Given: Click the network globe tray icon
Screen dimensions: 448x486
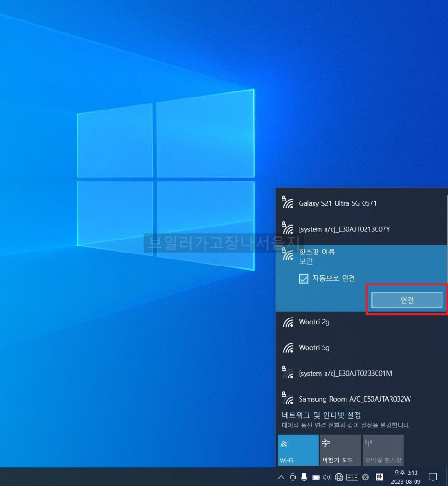Looking at the screenshot, I should tap(339, 477).
